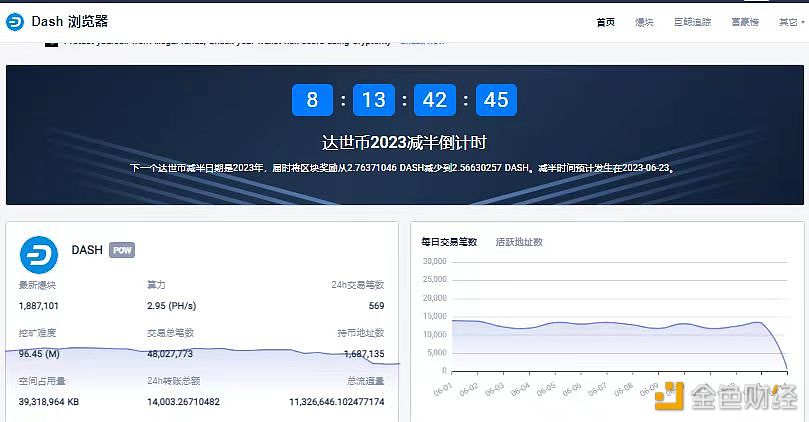Click the 06-05 date on chart axis
809x422 pixels.
pyautogui.click(x=546, y=389)
